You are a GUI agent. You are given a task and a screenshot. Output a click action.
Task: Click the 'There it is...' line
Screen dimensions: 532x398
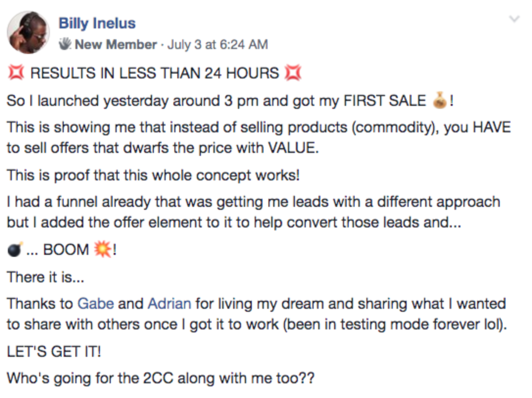(46, 277)
